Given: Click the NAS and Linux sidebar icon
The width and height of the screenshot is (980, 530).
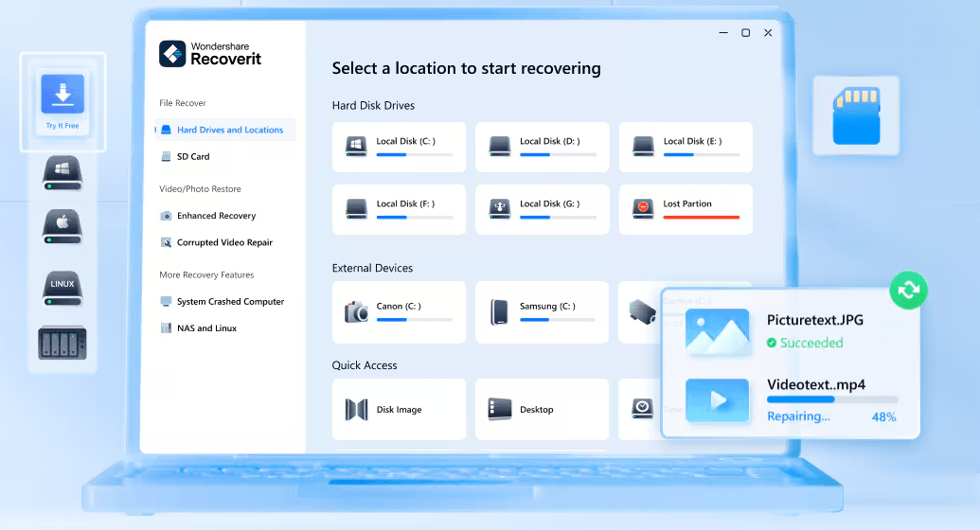Looking at the screenshot, I should pyautogui.click(x=166, y=328).
